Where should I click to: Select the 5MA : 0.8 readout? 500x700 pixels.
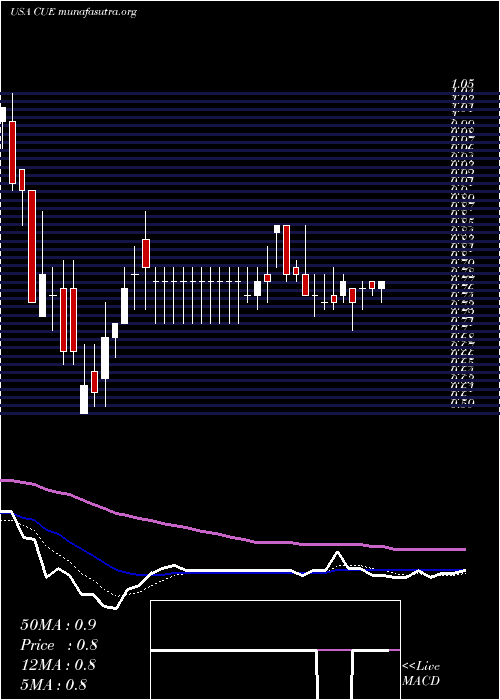53,685
